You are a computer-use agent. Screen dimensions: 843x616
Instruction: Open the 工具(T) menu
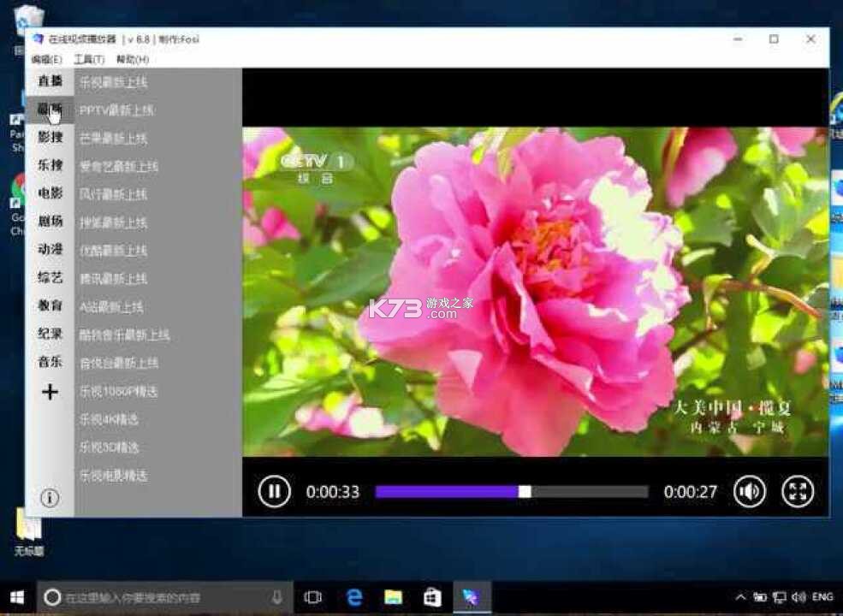(x=89, y=59)
